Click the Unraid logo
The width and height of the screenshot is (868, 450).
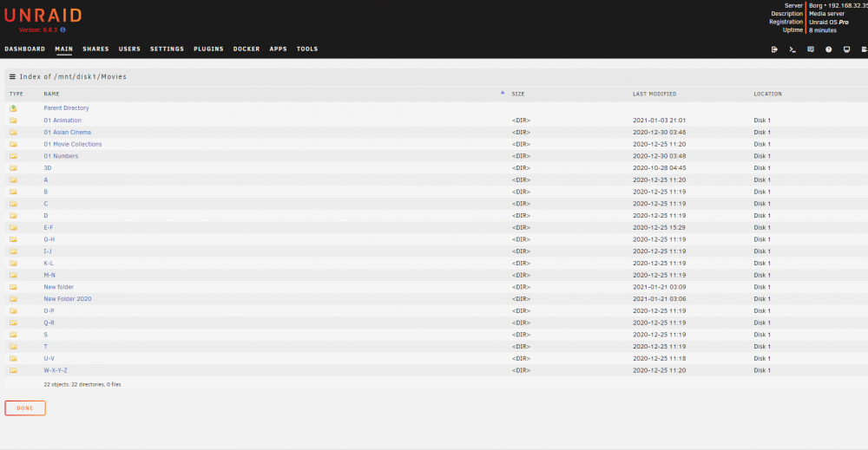(43, 15)
